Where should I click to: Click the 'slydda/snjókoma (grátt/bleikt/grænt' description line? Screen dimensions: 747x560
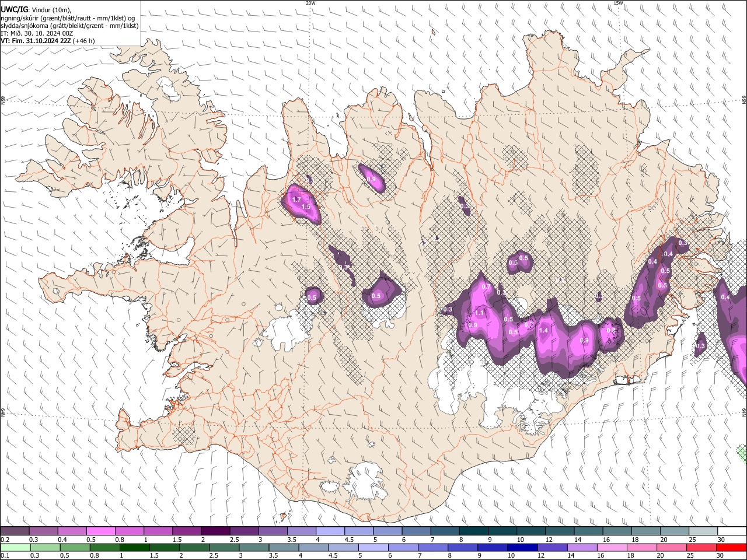[69, 26]
